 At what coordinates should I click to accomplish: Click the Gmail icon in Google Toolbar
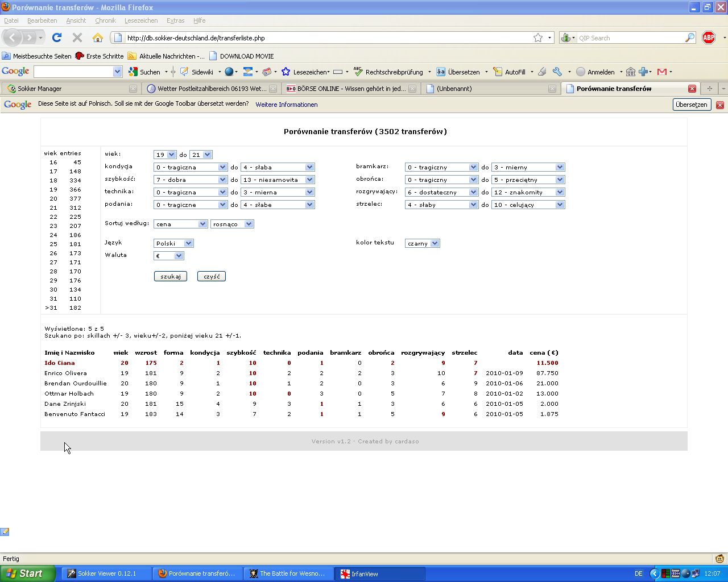(x=661, y=72)
